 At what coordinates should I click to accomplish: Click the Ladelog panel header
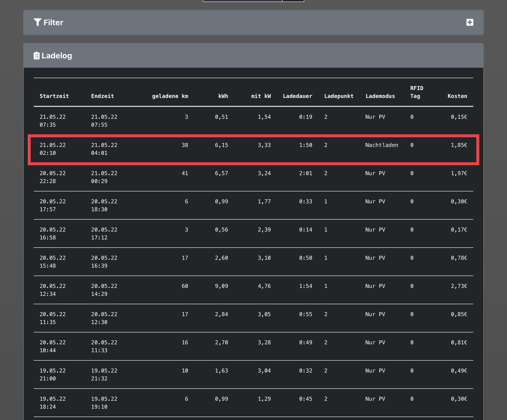pos(253,56)
